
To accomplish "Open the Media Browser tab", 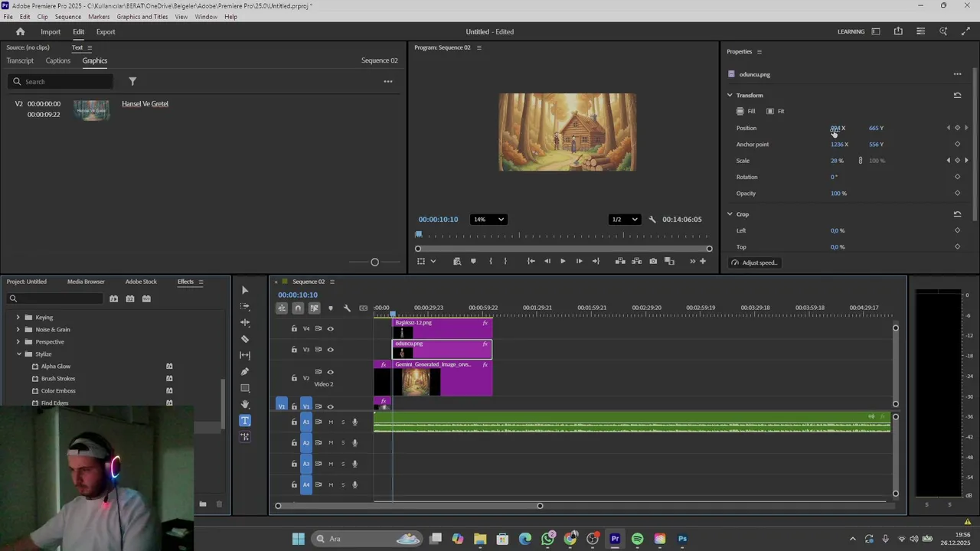I will point(86,282).
